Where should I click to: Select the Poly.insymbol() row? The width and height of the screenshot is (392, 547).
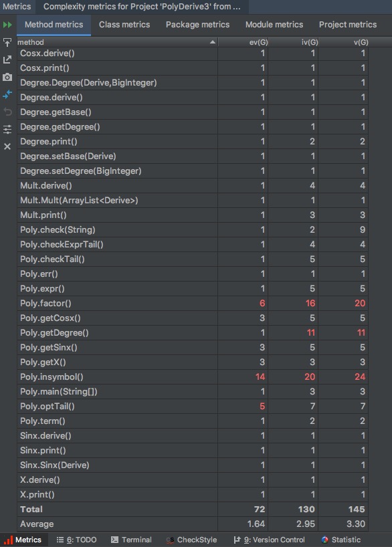193,376
